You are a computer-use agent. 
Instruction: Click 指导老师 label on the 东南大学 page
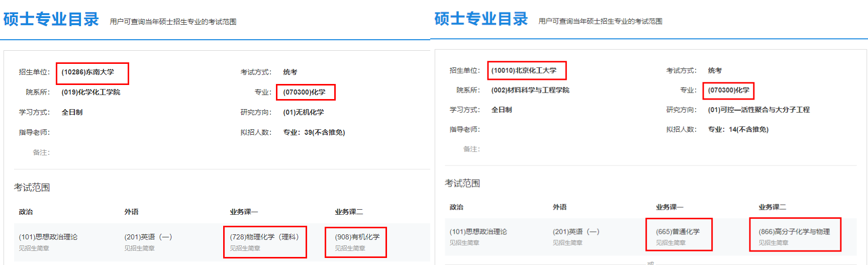[x=34, y=132]
